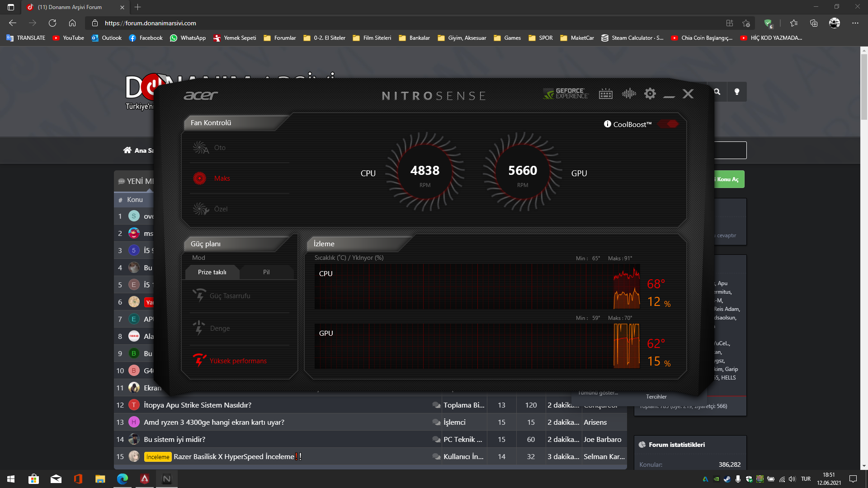The height and width of the screenshot is (488, 868).
Task: Open thread İtopya Apu Strike Sistem Nasıldır?
Action: point(198,405)
